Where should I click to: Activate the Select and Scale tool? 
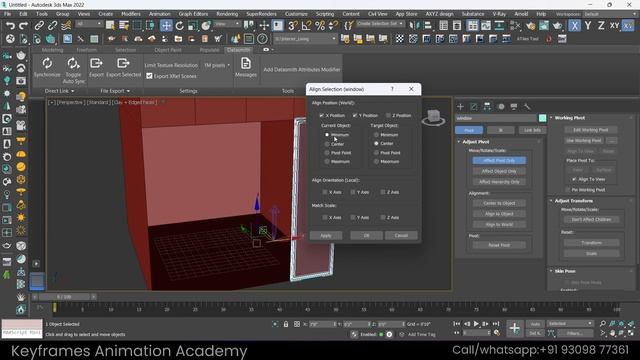click(x=193, y=26)
